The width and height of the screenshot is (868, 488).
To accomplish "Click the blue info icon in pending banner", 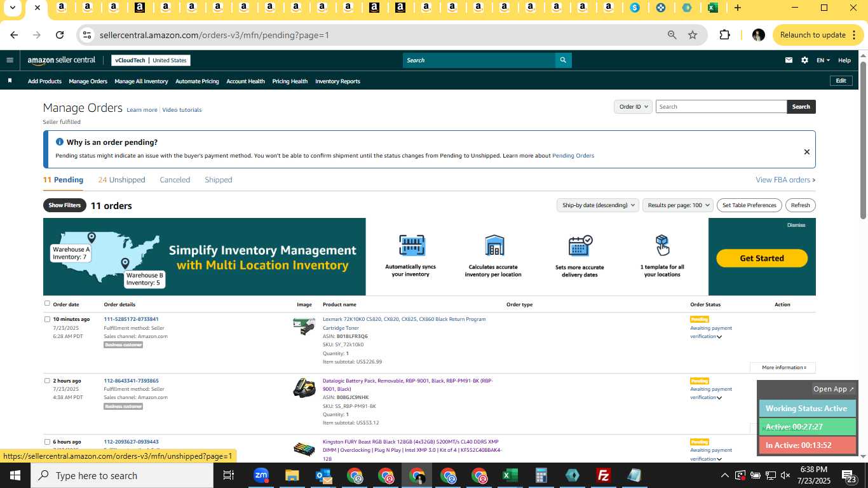I will (60, 142).
